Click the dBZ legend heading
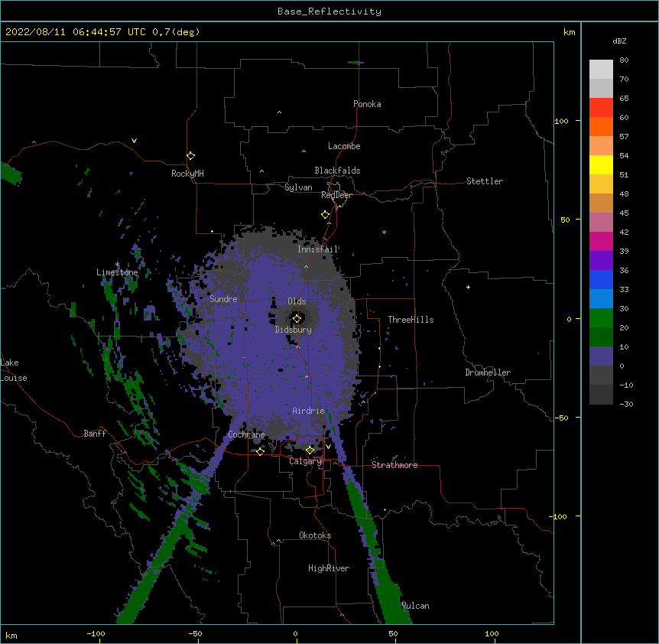 click(x=619, y=41)
